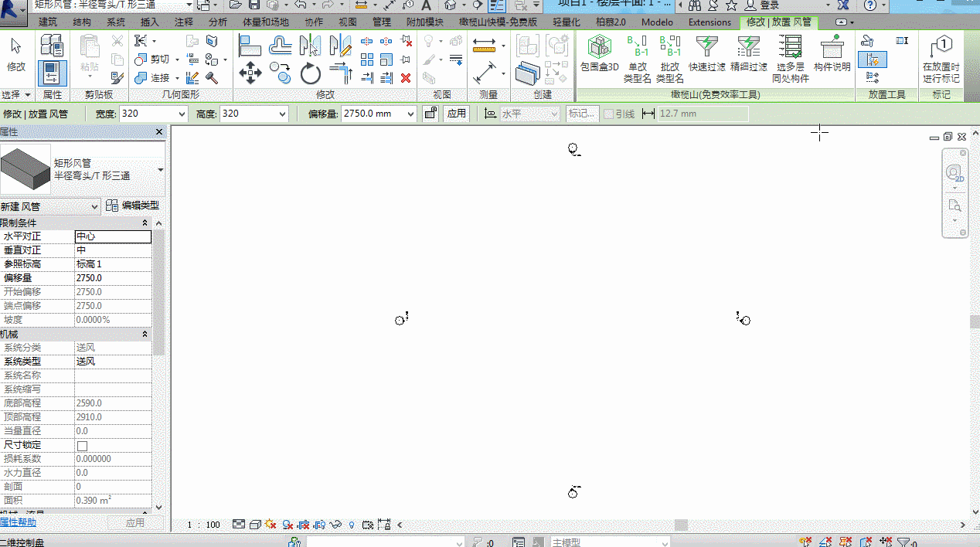Select the Offset tool
Screen dimensions: 980x547
click(280, 46)
